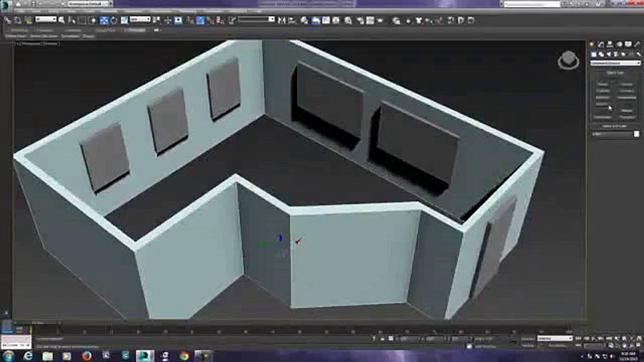
Task: Toggle the Keyboard Shortcut Override button
Action: pyautogui.click(x=178, y=21)
